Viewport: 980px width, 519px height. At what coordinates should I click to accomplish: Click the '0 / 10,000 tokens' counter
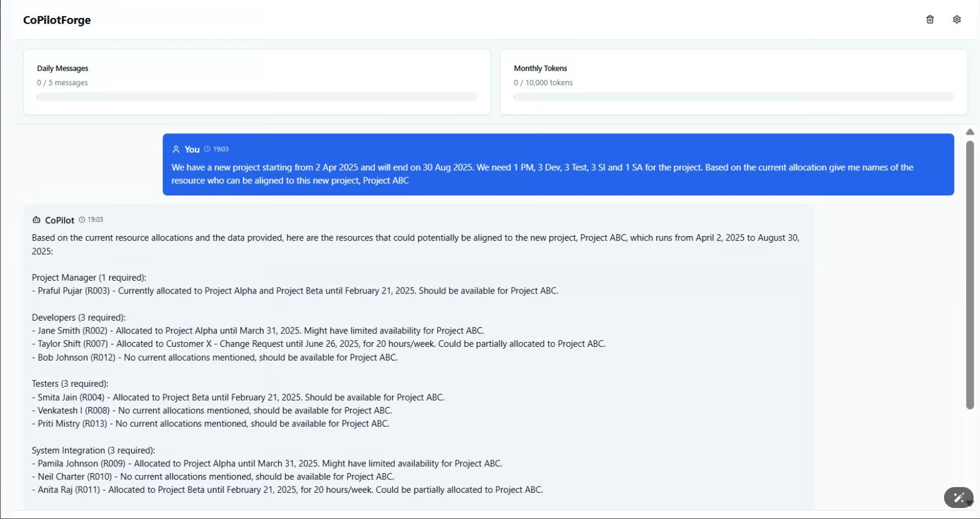point(543,83)
